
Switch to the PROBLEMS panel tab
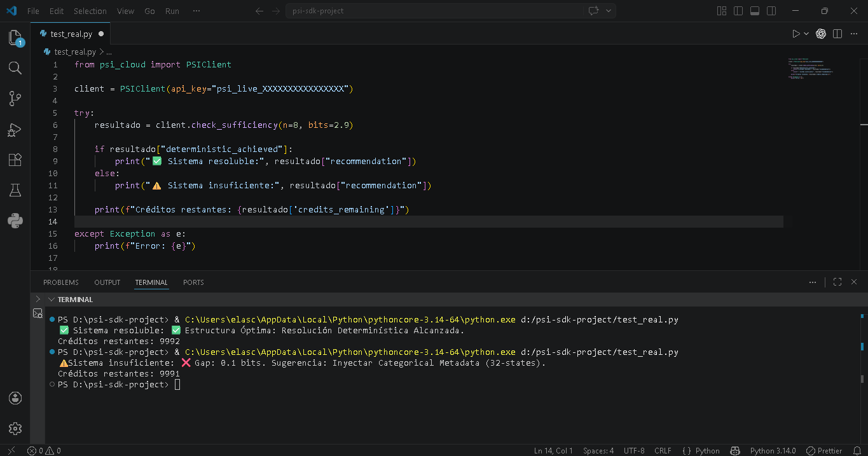coord(61,282)
